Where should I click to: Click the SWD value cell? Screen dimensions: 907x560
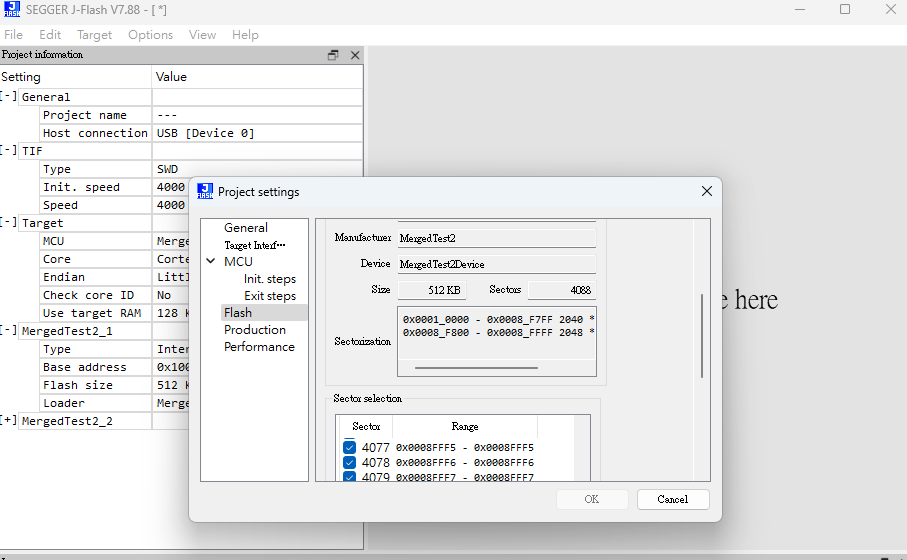[x=257, y=169]
